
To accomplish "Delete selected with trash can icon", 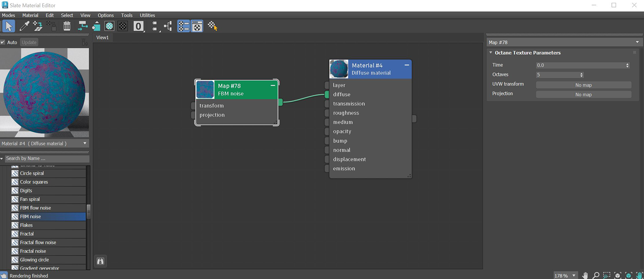I will tap(67, 26).
